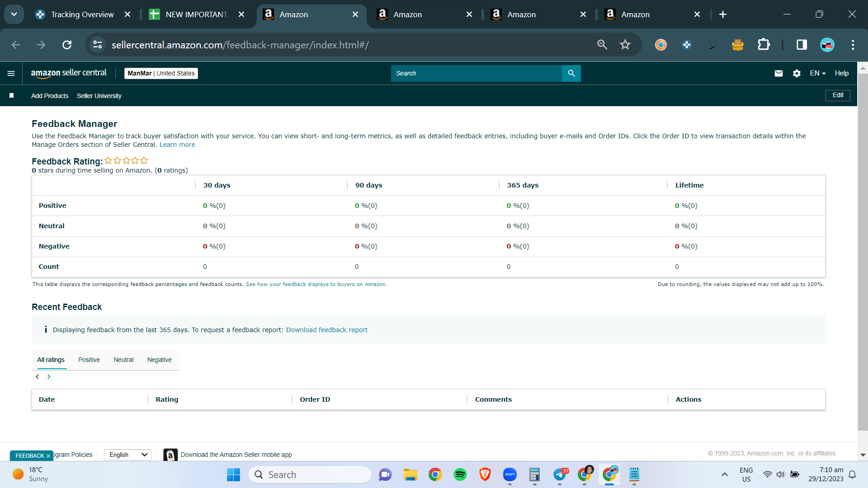The height and width of the screenshot is (488, 868).
Task: Open the clock showing 7:10 am
Action: point(826,474)
